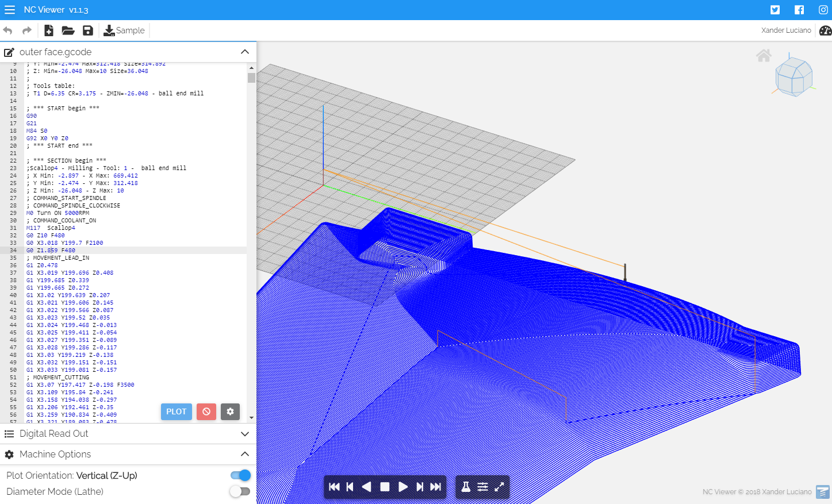Image resolution: width=832 pixels, height=504 pixels.
Task: Open the Instagram link icon
Action: (823, 10)
